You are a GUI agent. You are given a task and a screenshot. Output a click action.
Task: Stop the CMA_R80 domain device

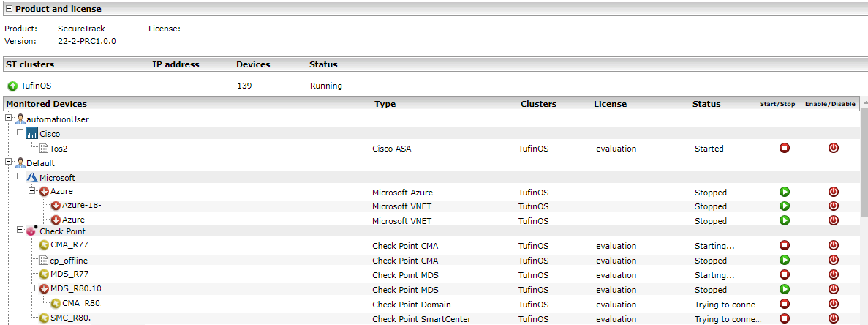tap(784, 304)
